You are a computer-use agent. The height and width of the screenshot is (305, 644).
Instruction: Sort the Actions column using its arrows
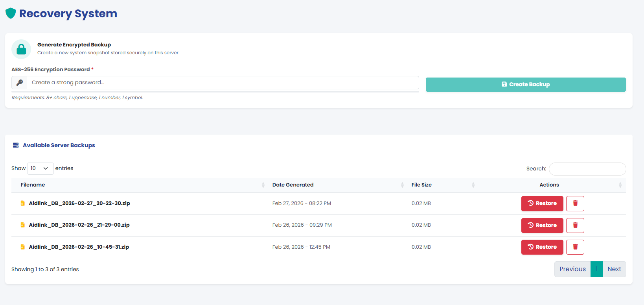[620, 185]
